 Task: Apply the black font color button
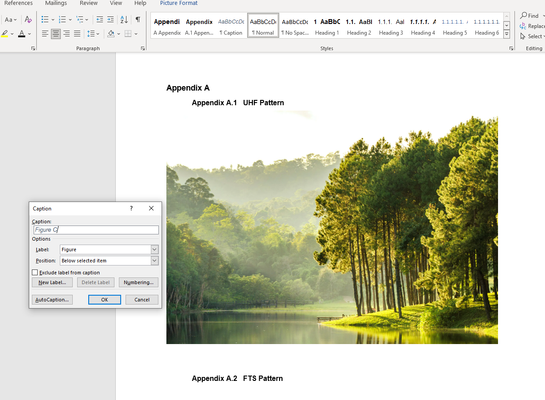[x=22, y=34]
